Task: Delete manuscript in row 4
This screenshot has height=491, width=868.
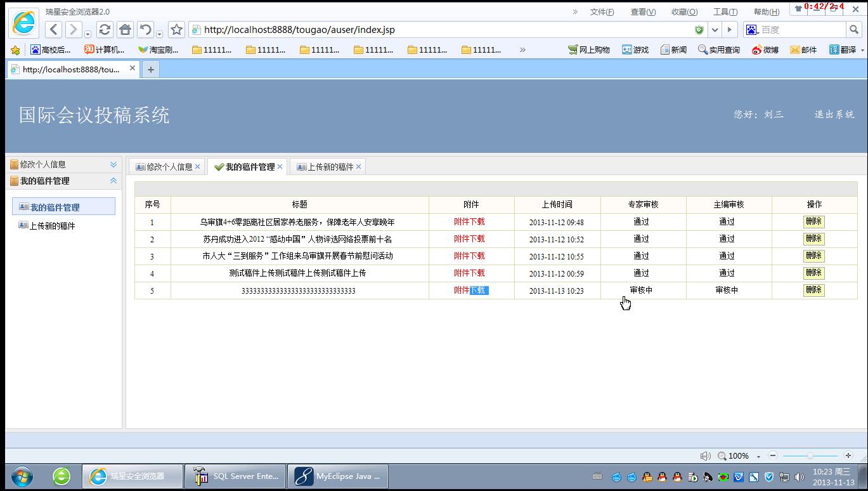Action: (x=813, y=273)
